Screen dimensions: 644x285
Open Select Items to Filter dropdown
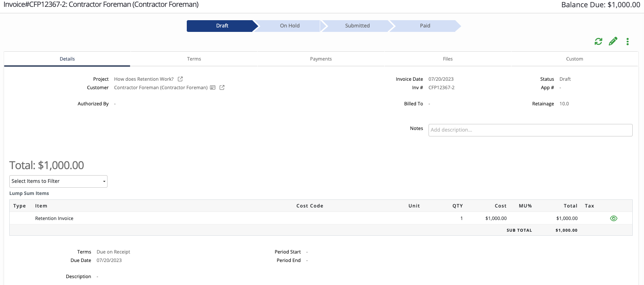(x=58, y=181)
